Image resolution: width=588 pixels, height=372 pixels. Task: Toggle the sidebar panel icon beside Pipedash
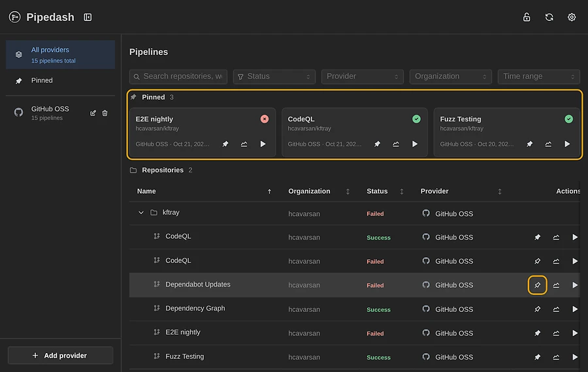[88, 17]
